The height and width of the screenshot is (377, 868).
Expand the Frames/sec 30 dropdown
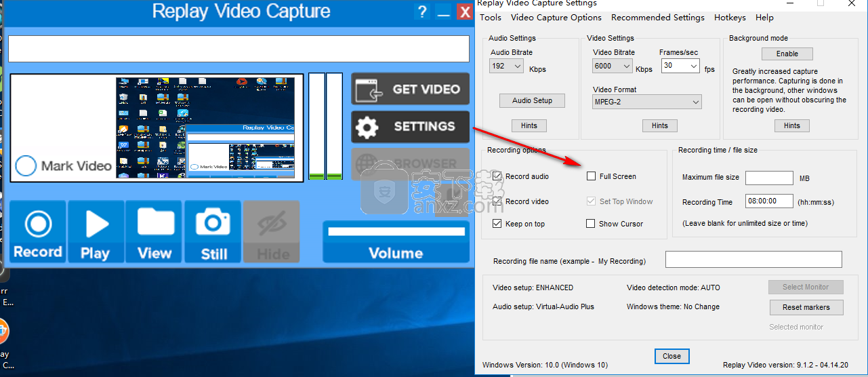tap(681, 66)
